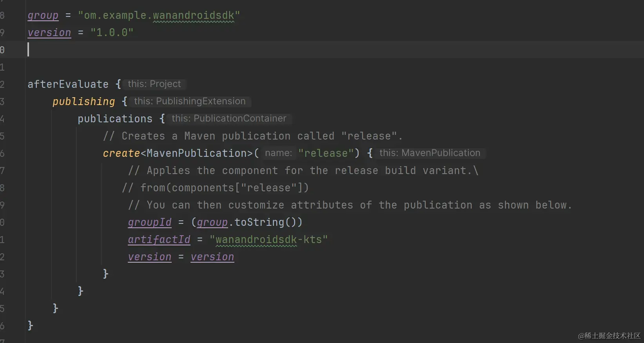Click the "om.example.wanandroidsdk" string
The height and width of the screenshot is (343, 644).
[x=159, y=15]
